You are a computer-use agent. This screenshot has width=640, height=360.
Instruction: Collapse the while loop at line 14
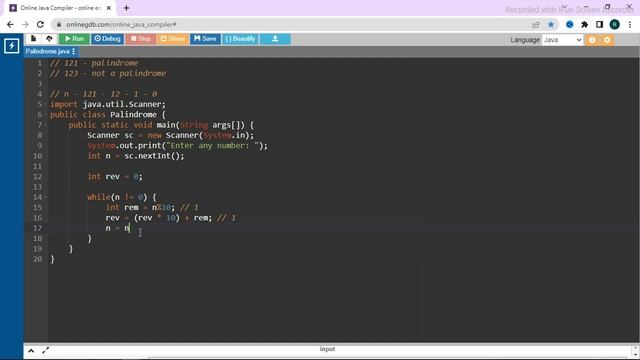click(45, 197)
